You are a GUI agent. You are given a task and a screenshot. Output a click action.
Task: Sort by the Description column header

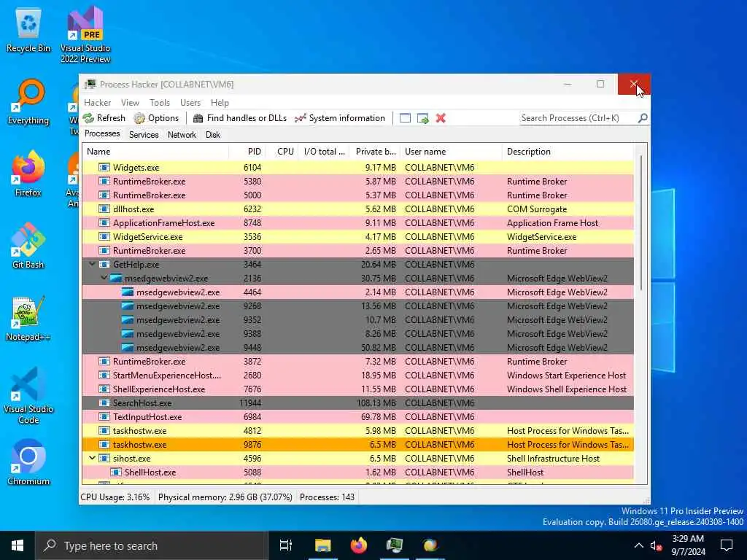click(568, 152)
